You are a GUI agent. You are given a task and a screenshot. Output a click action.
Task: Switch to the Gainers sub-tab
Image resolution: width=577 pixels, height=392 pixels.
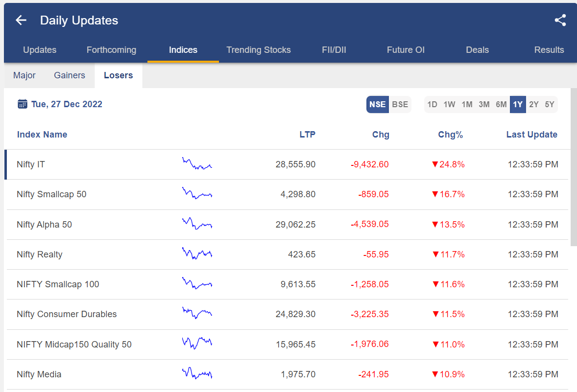[70, 75]
